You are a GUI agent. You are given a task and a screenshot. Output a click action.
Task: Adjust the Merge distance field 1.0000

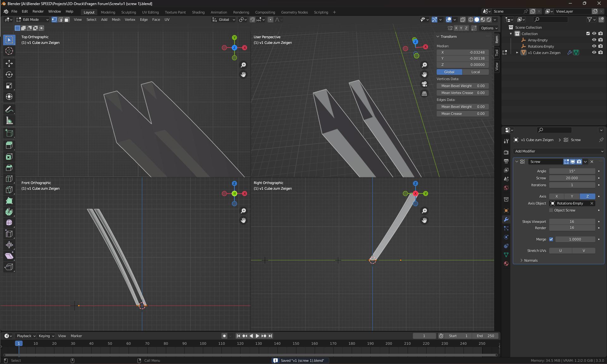(575, 239)
